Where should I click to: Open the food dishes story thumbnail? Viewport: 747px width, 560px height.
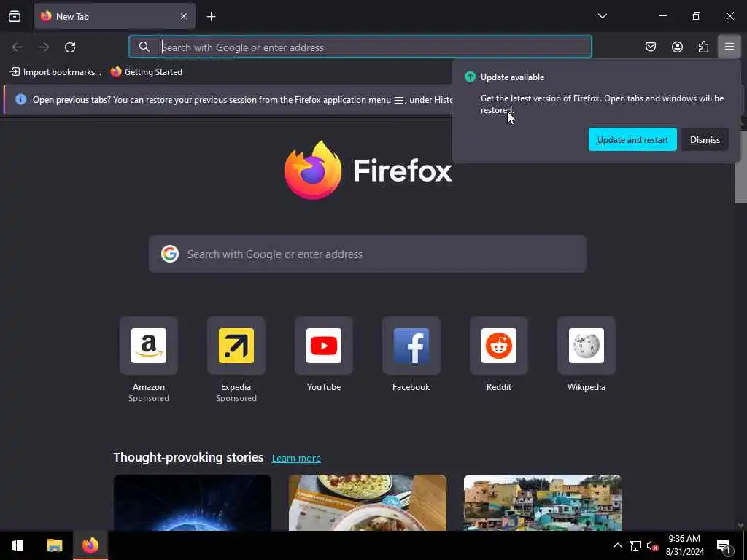(x=368, y=502)
